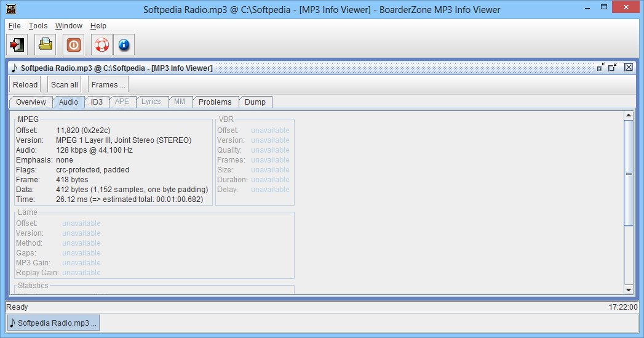Switch to the Problems tab

pyautogui.click(x=215, y=102)
